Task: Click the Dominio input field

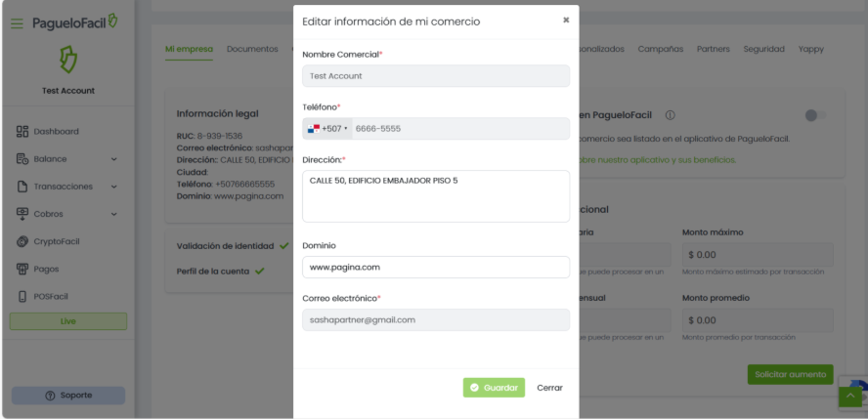Action: point(436,267)
